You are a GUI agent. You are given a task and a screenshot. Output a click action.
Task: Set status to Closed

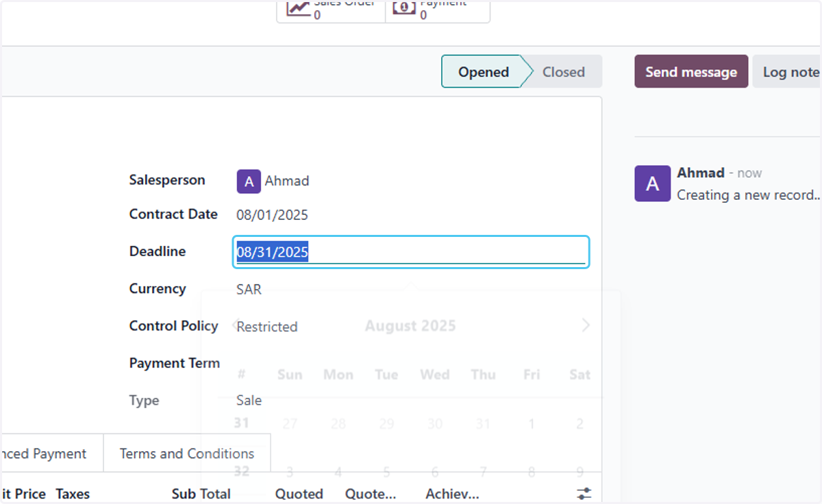pyautogui.click(x=564, y=72)
